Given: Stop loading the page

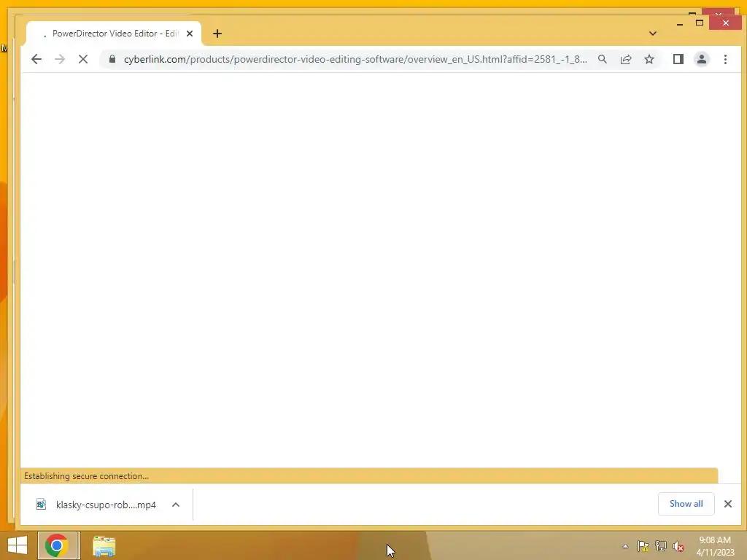Looking at the screenshot, I should (83, 59).
